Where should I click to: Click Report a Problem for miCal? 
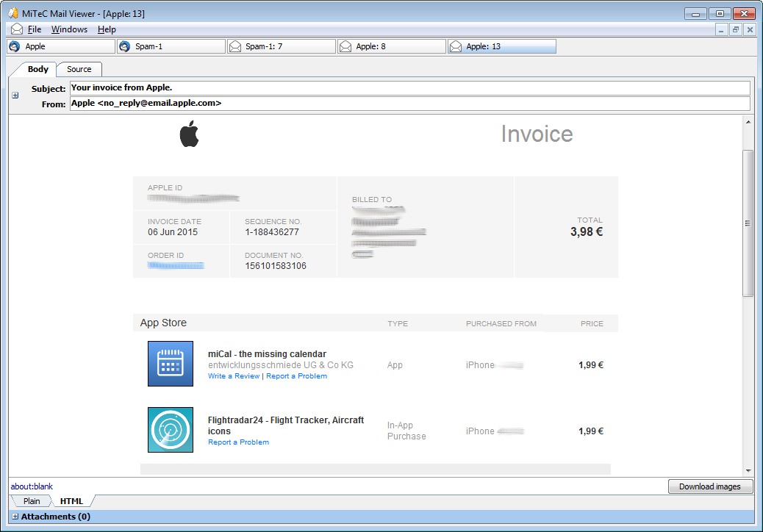point(296,376)
